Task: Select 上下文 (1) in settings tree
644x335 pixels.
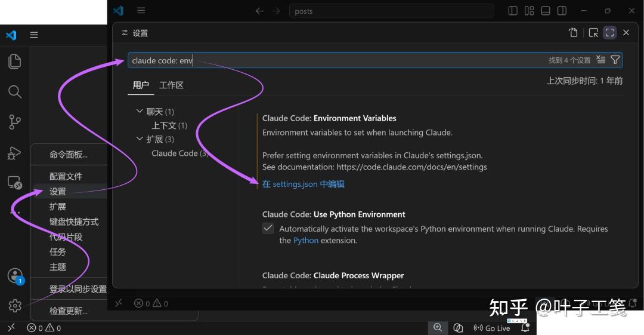Action: click(x=169, y=125)
